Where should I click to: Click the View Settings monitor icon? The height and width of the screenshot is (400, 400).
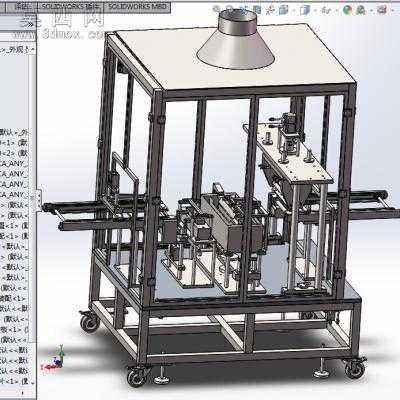[382, 10]
